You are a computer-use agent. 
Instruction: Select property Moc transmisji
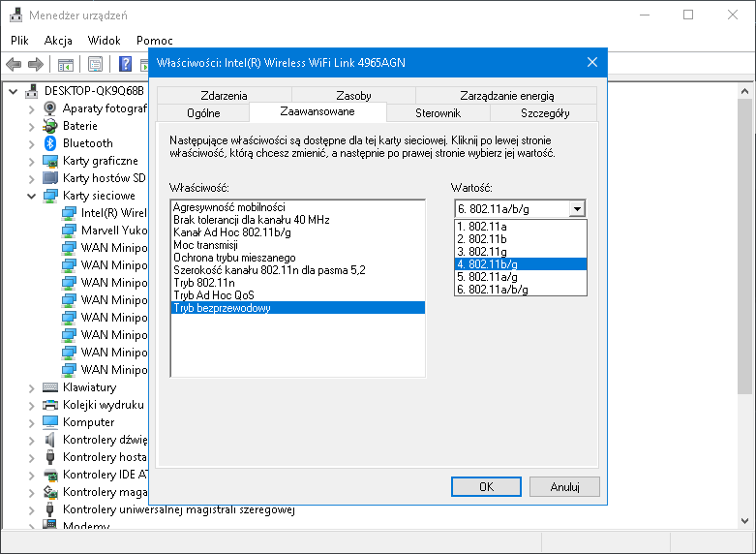(298, 245)
